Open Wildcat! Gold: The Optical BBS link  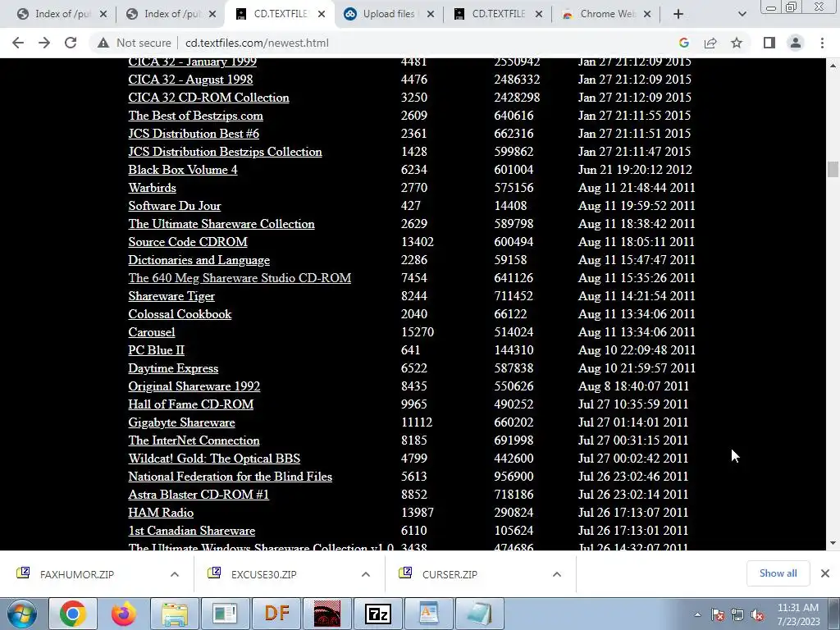(x=214, y=459)
